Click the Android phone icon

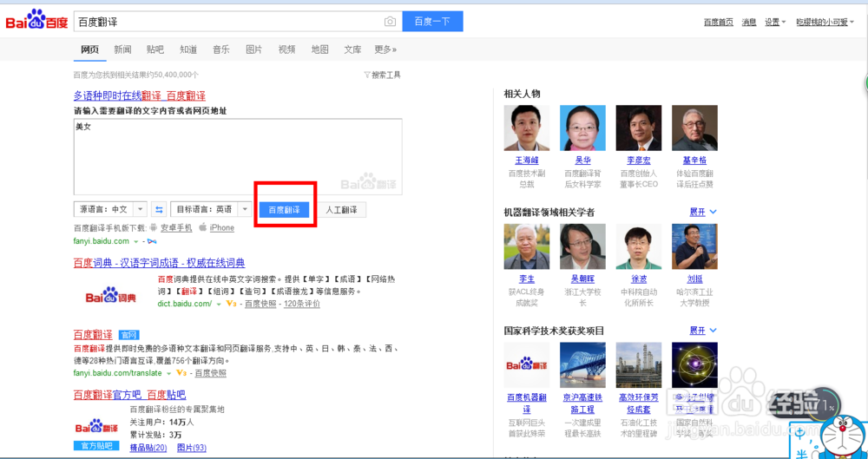pos(154,227)
